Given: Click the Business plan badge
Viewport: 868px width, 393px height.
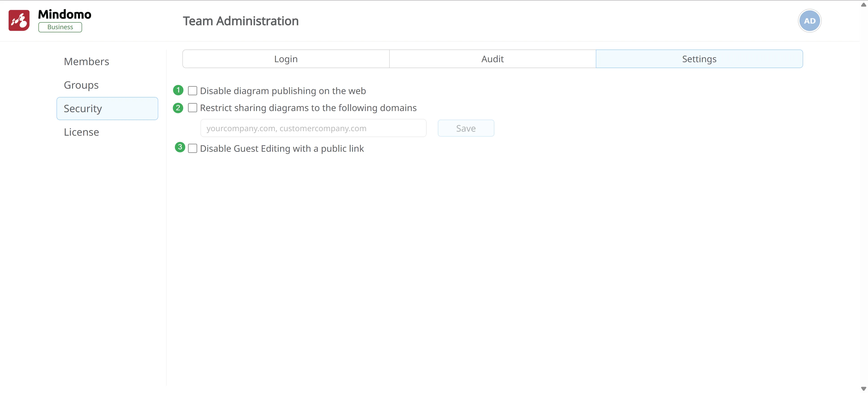Looking at the screenshot, I should coord(60,27).
